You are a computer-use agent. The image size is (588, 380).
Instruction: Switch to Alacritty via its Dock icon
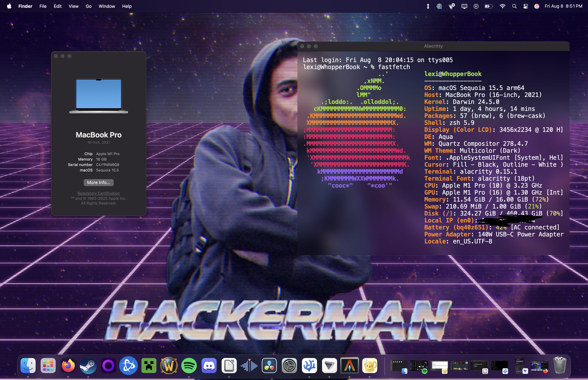click(349, 365)
